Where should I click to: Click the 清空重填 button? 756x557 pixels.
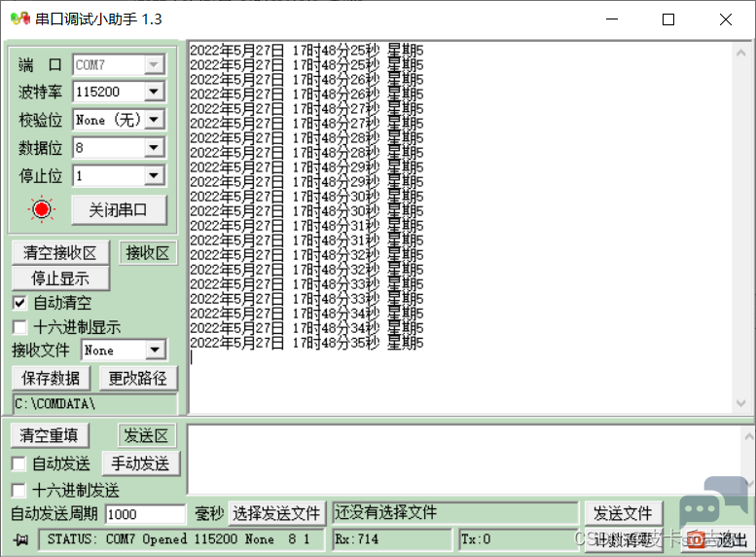pos(50,435)
